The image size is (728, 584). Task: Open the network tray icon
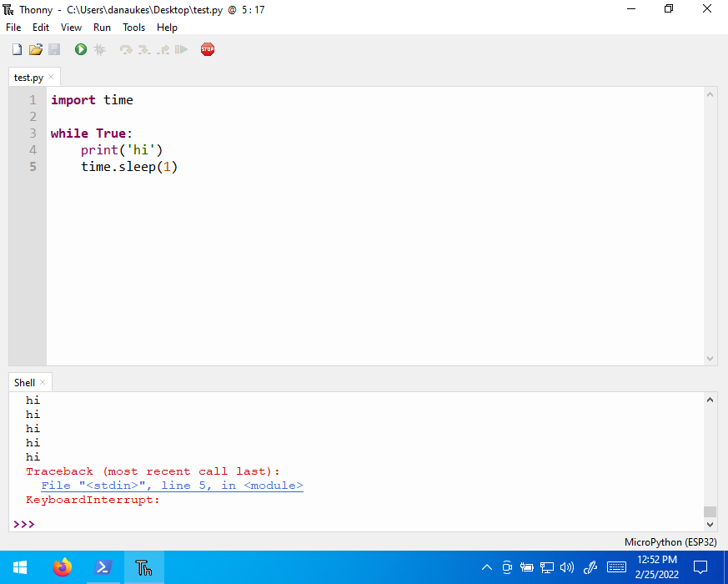tap(547, 567)
